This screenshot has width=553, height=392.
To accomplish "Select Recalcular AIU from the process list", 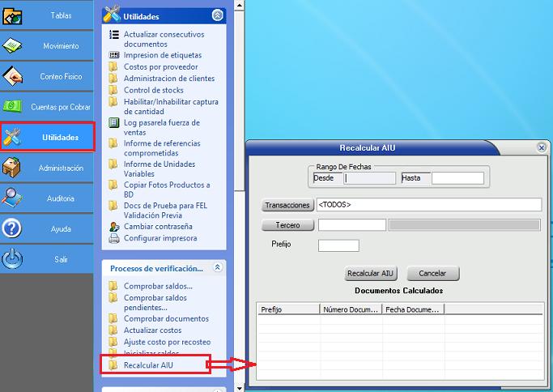I will click(148, 365).
